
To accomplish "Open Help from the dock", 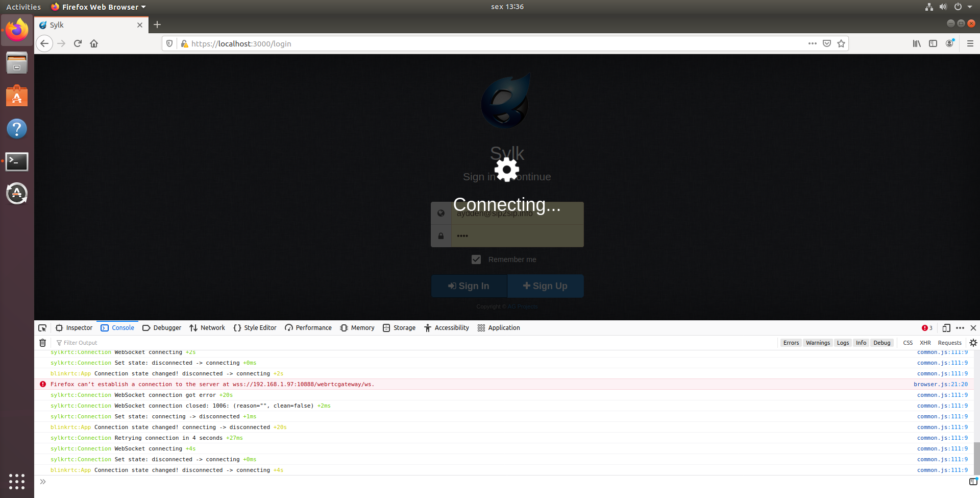I will pos(17,129).
